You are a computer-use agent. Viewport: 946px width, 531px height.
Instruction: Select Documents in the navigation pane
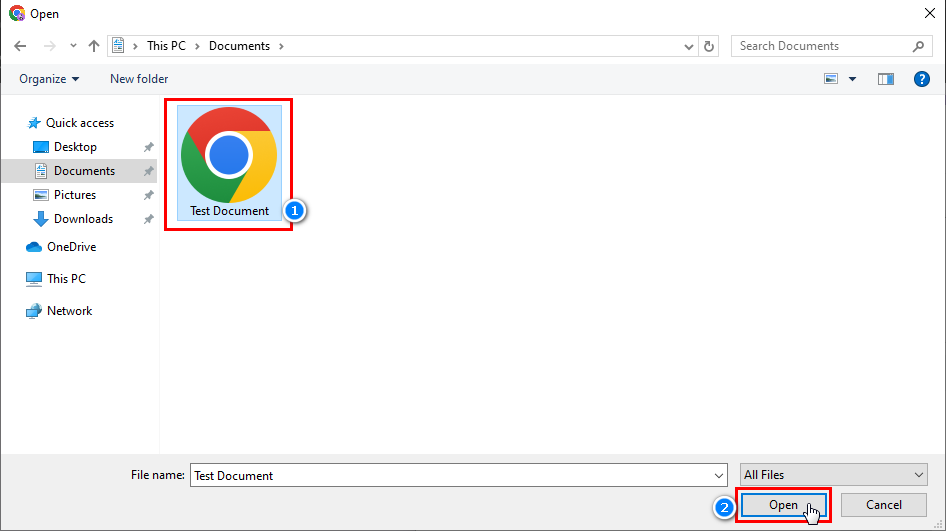click(84, 171)
